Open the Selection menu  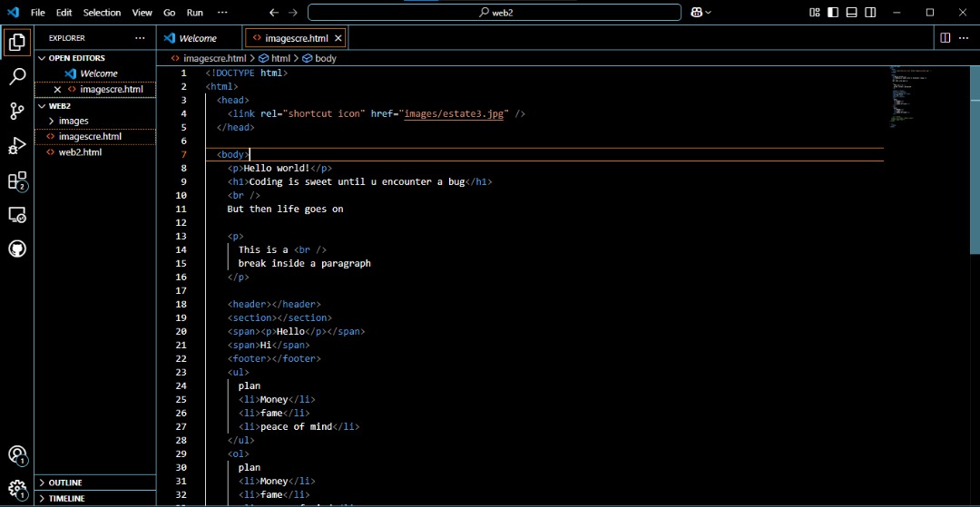(102, 13)
